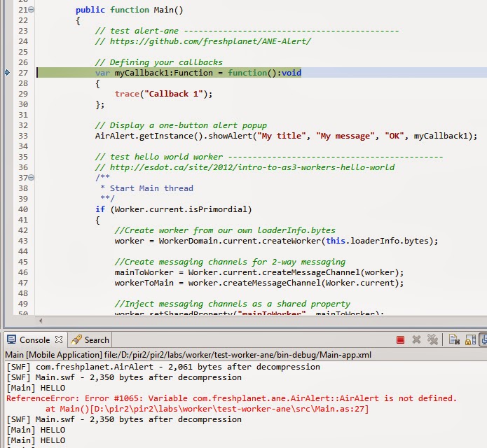
Task: Click the Console tab monitor icon
Action: click(x=11, y=339)
